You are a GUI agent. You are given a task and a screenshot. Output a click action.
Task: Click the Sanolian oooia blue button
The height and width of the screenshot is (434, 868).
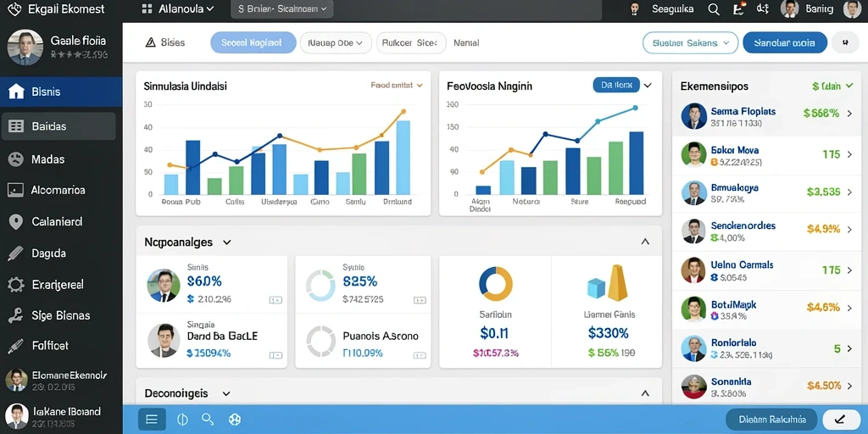(x=784, y=42)
